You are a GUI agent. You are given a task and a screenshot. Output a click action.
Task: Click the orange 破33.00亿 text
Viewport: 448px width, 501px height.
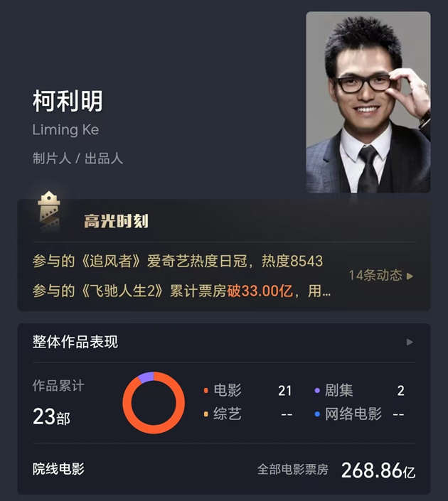click(260, 291)
